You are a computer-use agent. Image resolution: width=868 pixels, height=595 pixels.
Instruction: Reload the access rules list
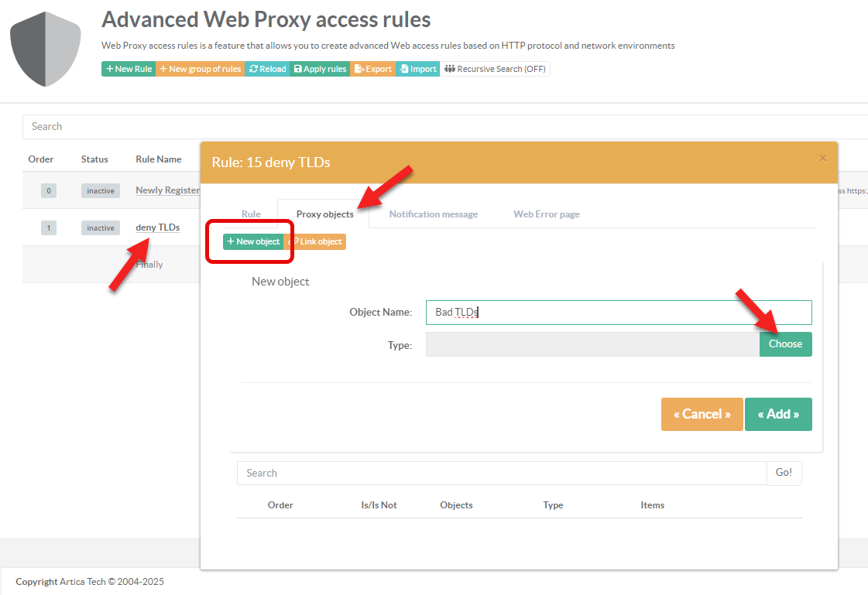(x=268, y=69)
